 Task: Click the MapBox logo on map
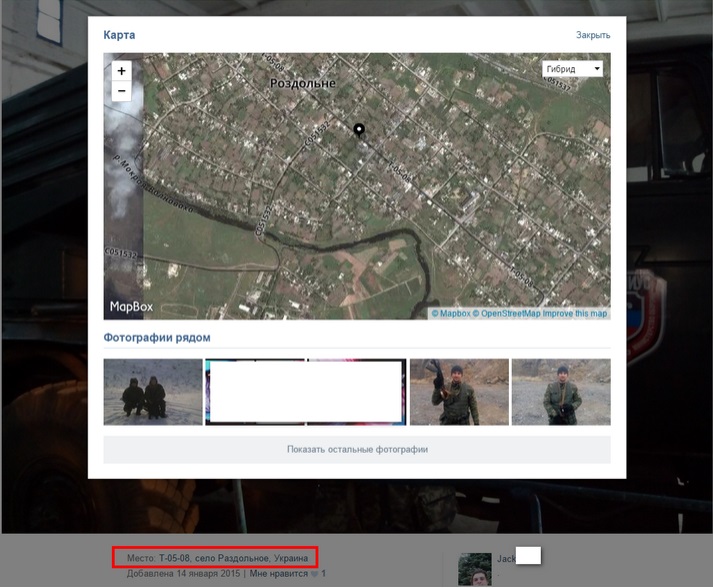tap(131, 306)
